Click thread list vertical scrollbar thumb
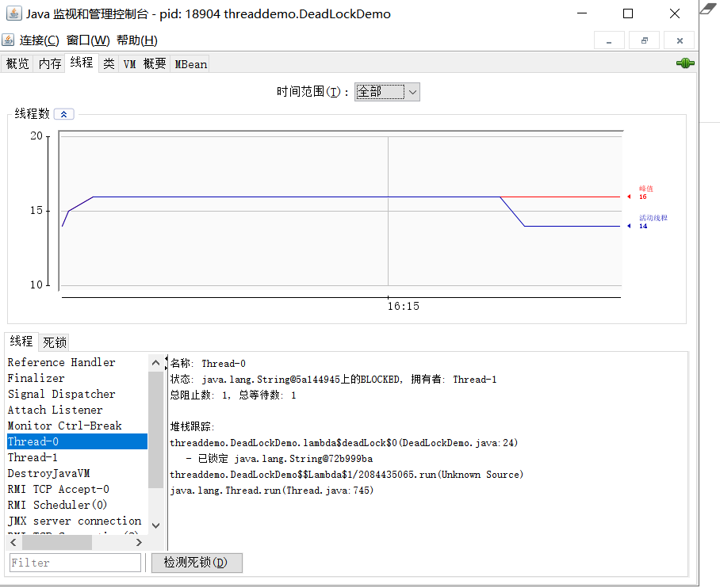Screen dimensions: 720x588 point(155,430)
